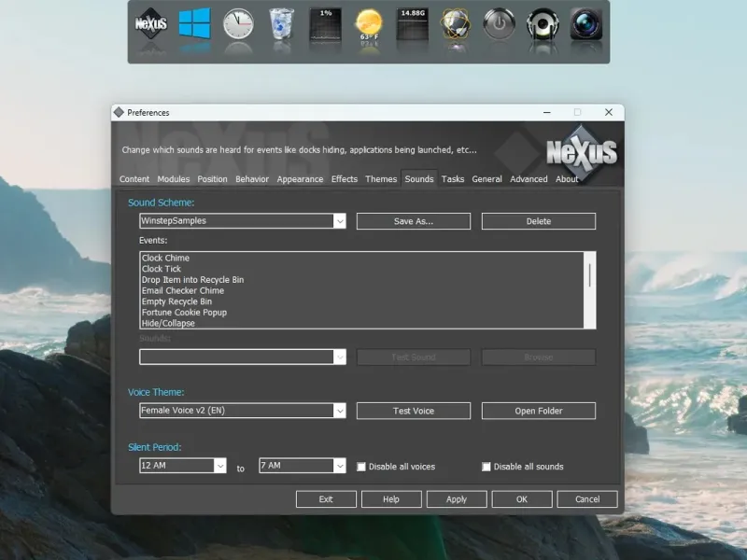Switch to the Themes tab

coord(381,179)
